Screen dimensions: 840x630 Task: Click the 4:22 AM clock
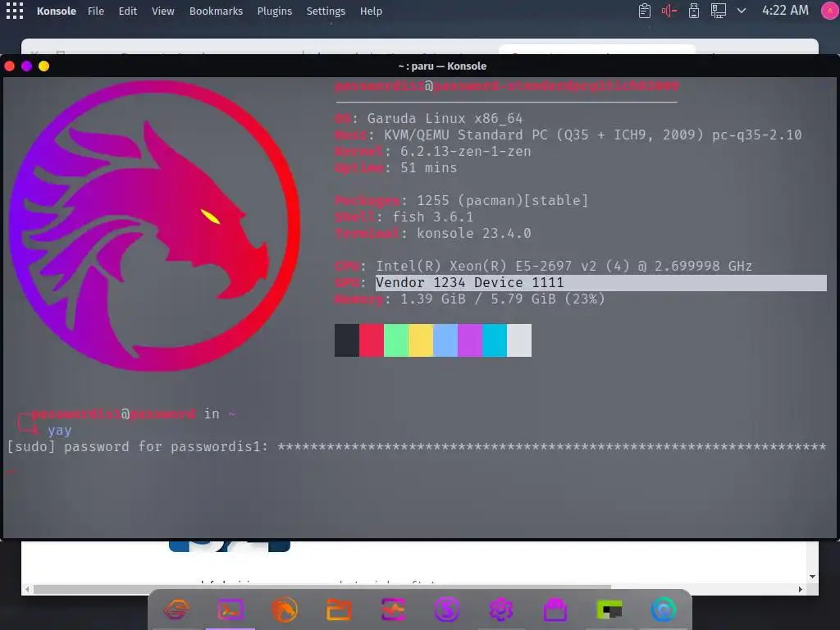(785, 10)
